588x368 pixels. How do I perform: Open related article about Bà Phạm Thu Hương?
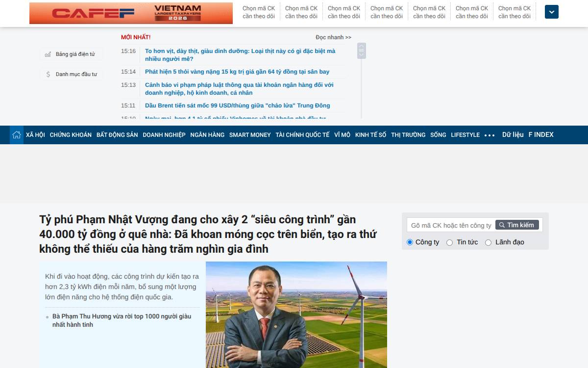point(122,320)
